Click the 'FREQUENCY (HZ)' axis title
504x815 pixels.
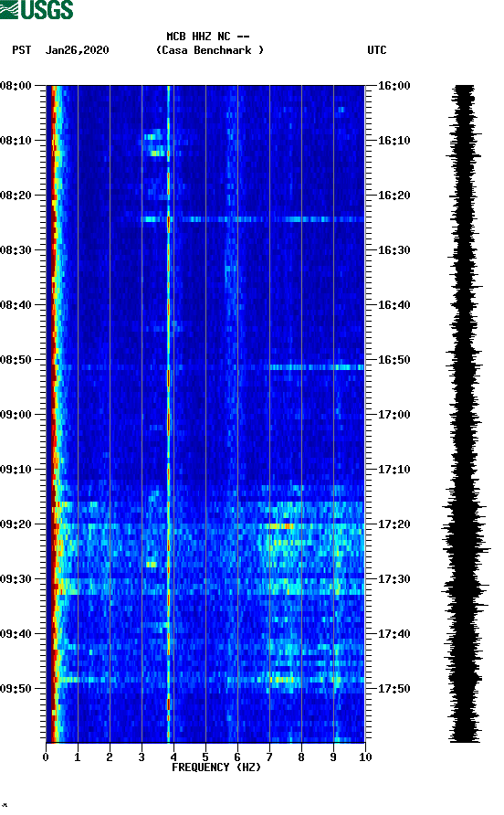216,767
